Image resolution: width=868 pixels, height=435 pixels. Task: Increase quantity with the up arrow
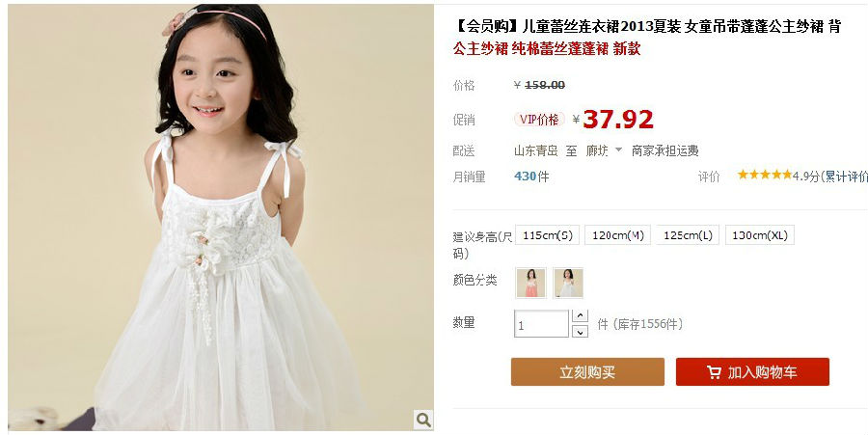coord(580,316)
